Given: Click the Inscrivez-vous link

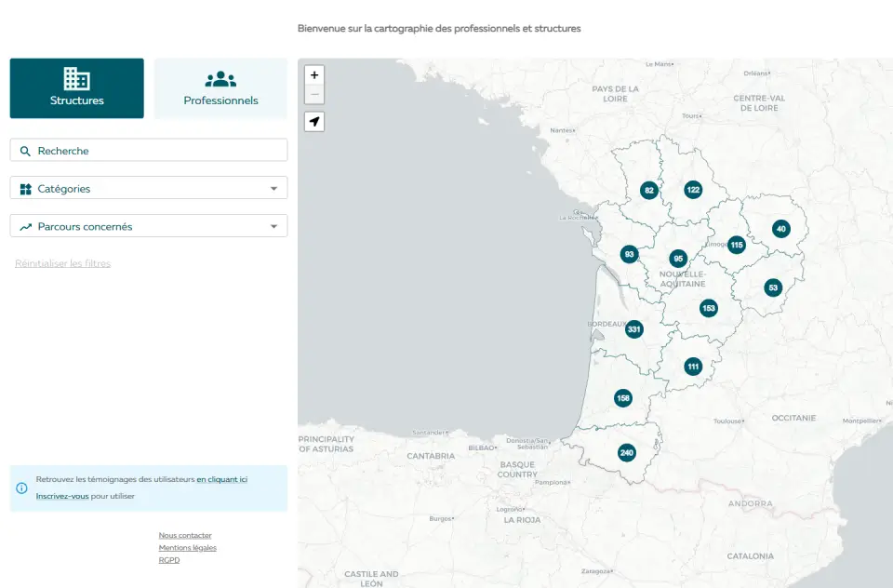Looking at the screenshot, I should 62,496.
